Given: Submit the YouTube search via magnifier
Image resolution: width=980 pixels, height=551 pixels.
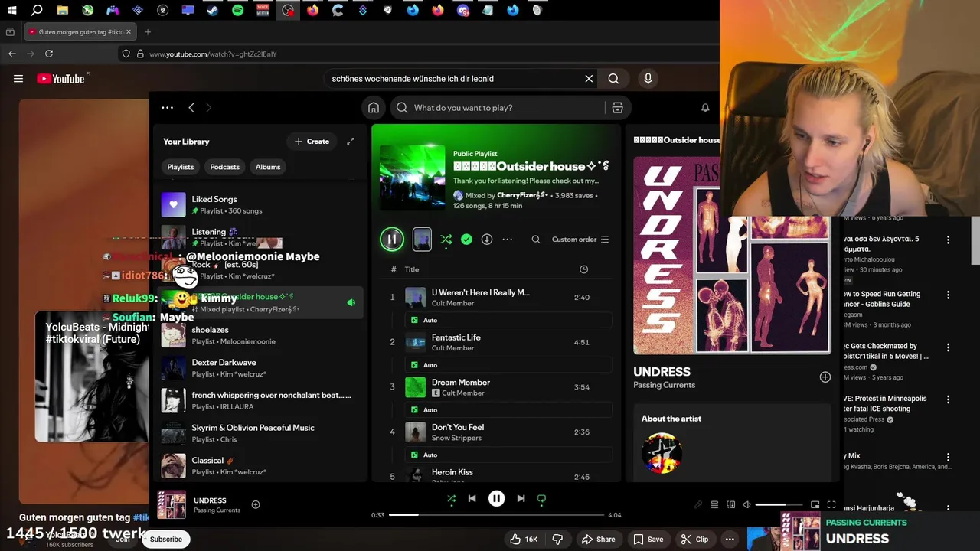Looking at the screenshot, I should (613, 78).
